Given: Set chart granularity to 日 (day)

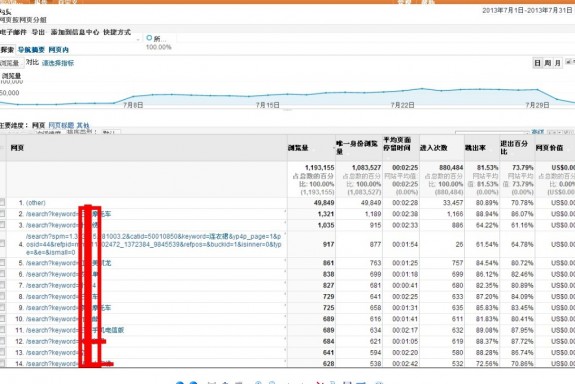Looking at the screenshot, I should [537, 63].
